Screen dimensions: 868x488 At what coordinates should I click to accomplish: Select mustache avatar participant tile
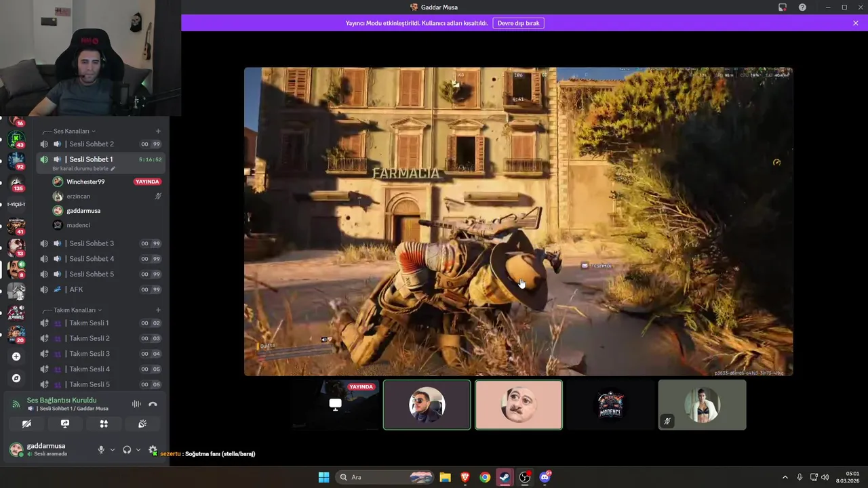pos(519,405)
